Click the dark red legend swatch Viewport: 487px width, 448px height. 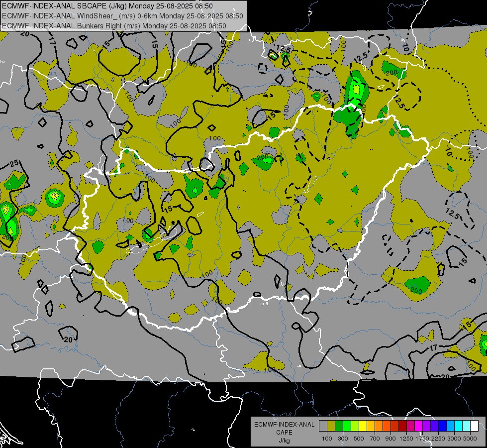402,426
